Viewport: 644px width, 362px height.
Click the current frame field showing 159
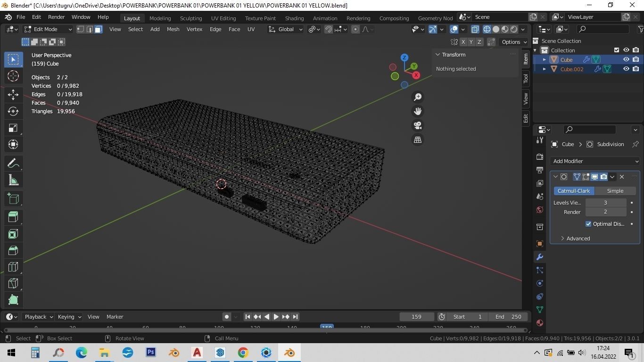point(416,317)
